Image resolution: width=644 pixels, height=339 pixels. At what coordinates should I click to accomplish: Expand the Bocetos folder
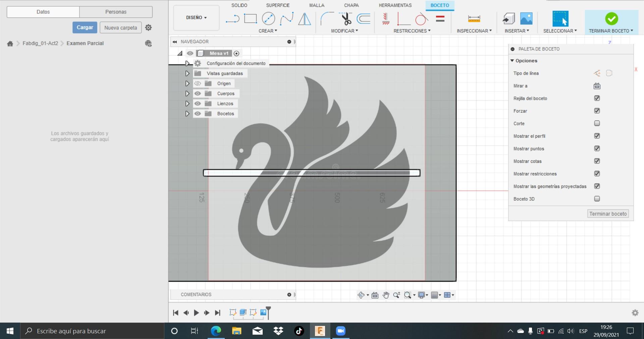[x=187, y=114]
